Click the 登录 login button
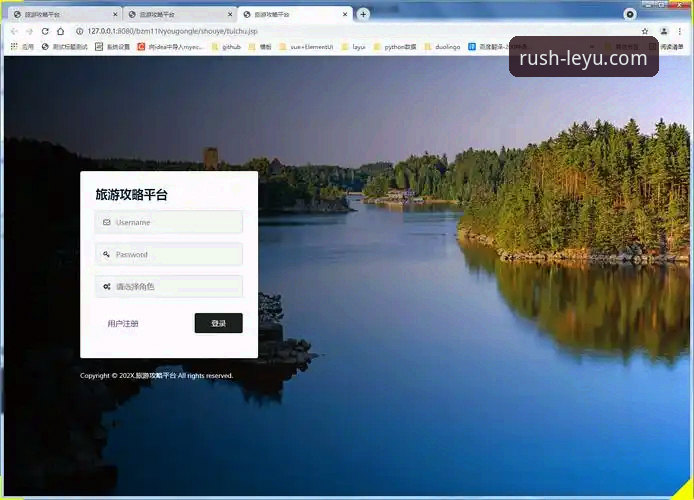 (x=219, y=323)
